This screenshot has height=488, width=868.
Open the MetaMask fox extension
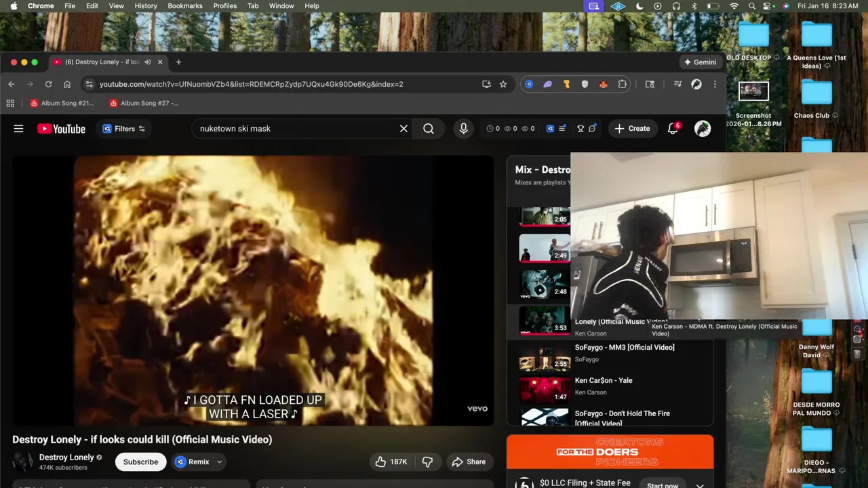603,84
